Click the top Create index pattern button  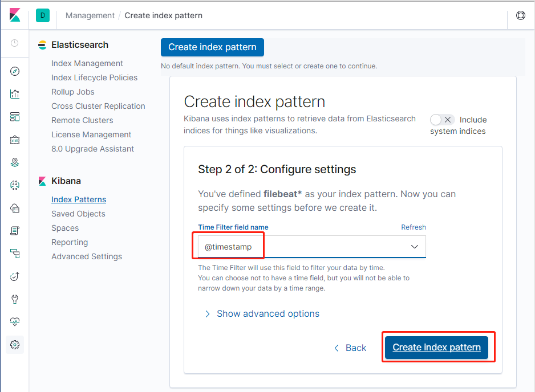[x=212, y=47]
